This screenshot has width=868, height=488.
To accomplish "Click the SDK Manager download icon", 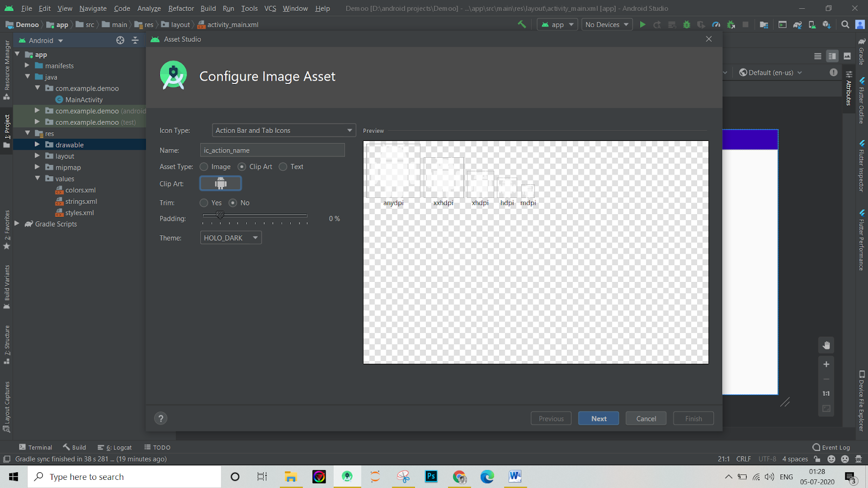I will (826, 24).
